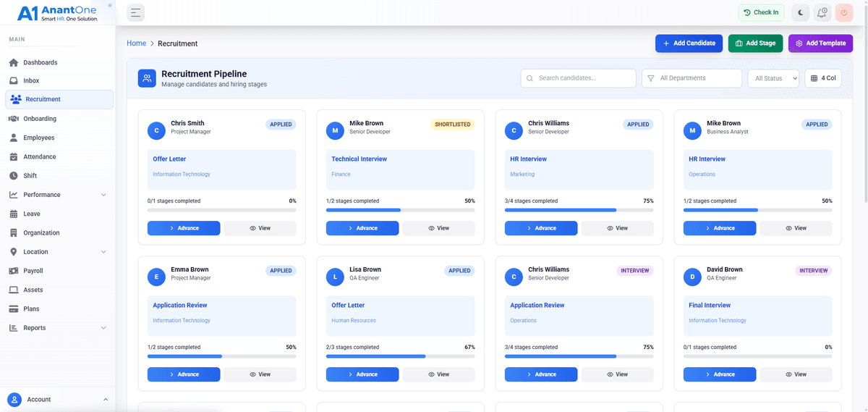Open notifications bell icon
The image size is (868, 412).
click(x=822, y=12)
